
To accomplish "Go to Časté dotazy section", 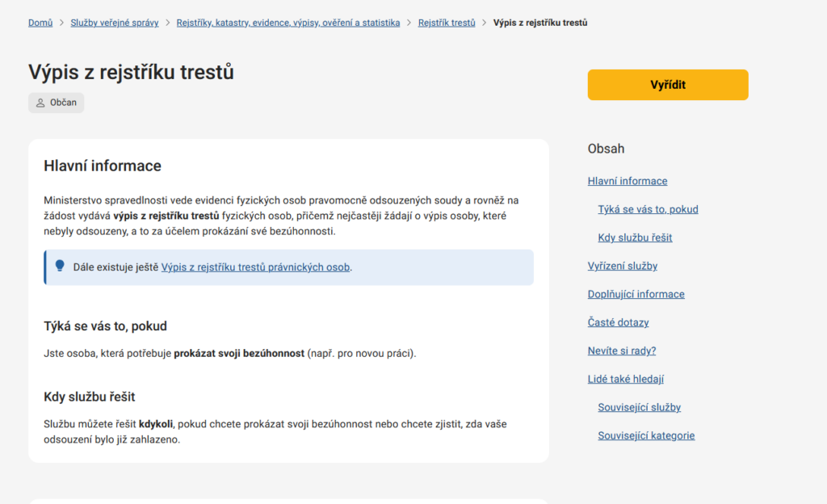I will (618, 322).
